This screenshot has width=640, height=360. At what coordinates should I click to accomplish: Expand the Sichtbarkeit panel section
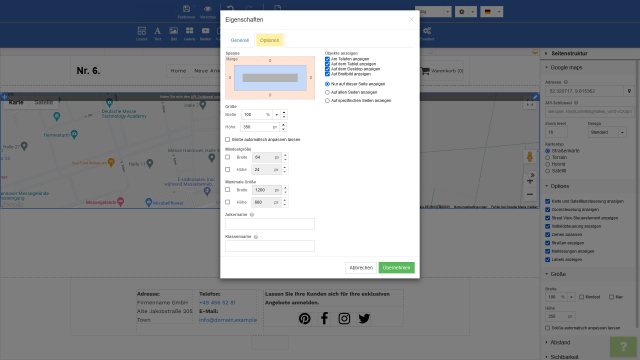[x=547, y=357]
